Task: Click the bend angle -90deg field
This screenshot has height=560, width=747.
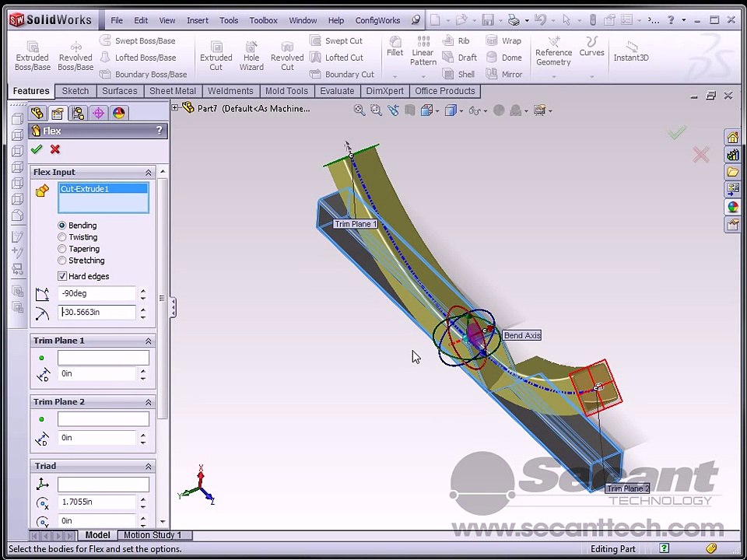Action: pyautogui.click(x=96, y=293)
